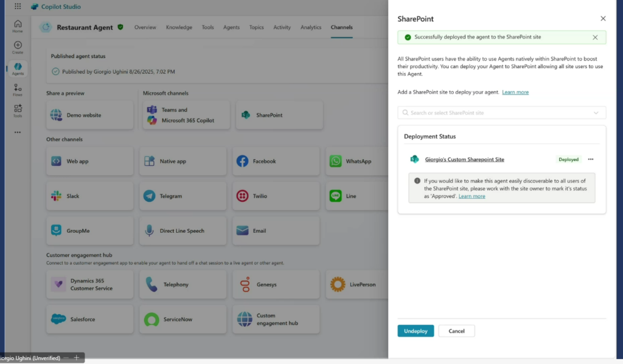Open Tools in the left sidebar
Screen dimensions: 623x364
(18, 111)
